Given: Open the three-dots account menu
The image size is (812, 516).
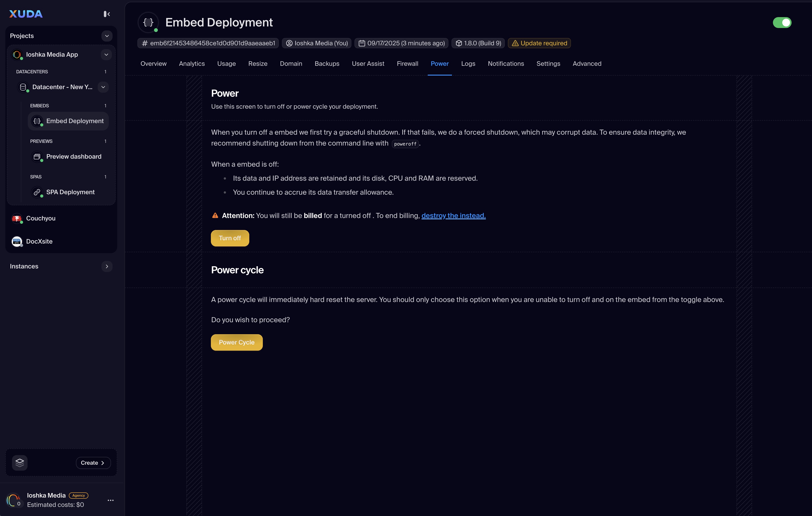Looking at the screenshot, I should [x=110, y=500].
